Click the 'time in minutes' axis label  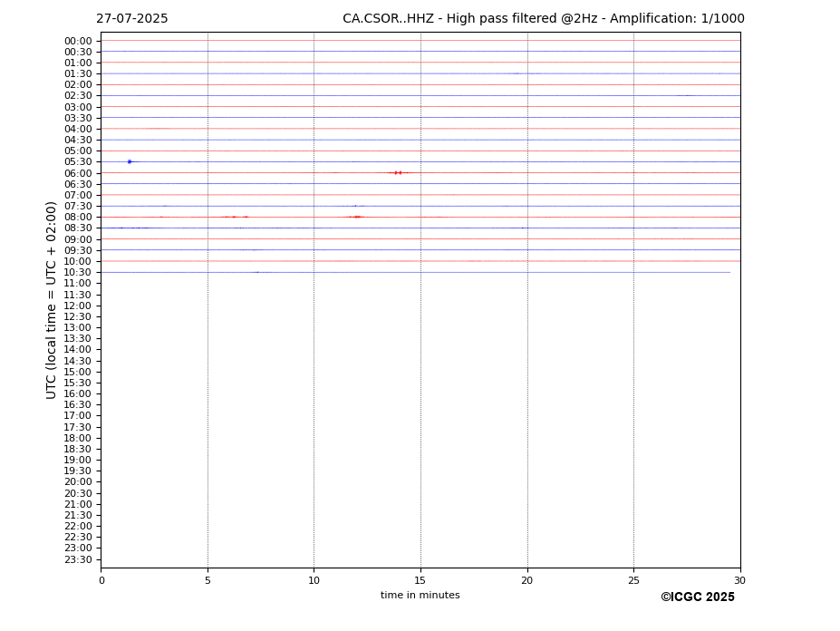point(420,595)
